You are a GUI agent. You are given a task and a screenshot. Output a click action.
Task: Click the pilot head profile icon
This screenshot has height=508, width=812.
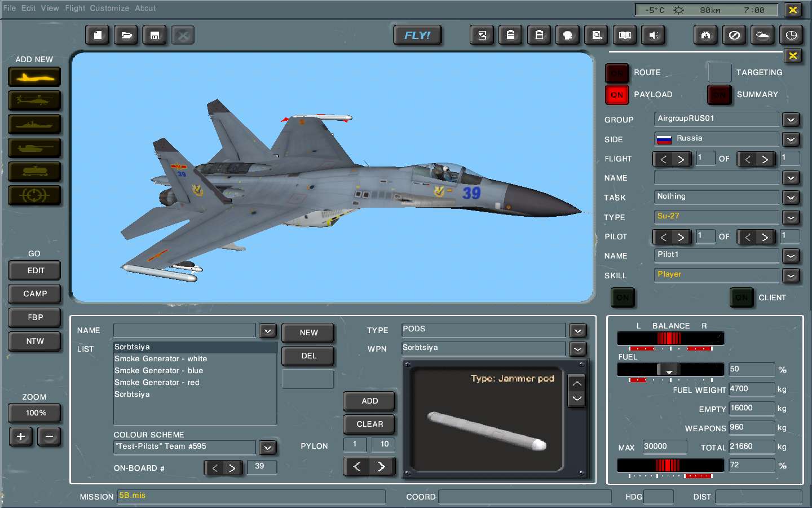pos(568,35)
